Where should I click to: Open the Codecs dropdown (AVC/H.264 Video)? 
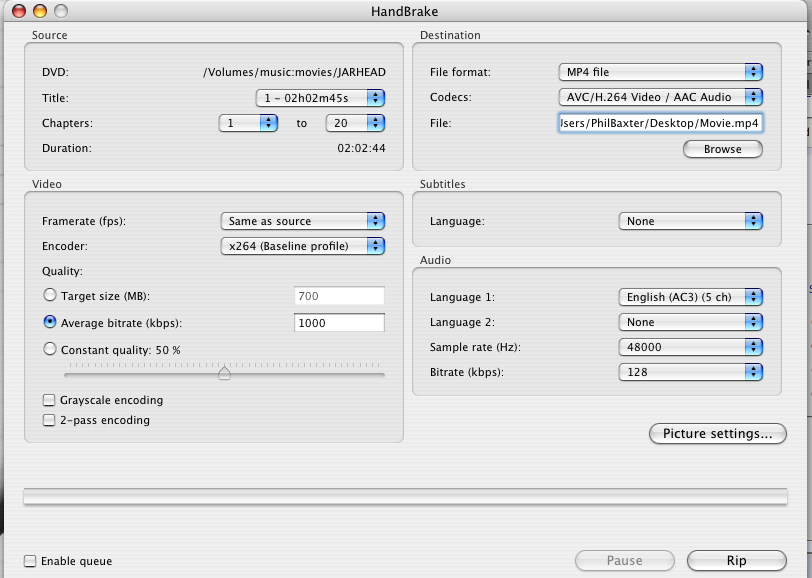tap(660, 97)
